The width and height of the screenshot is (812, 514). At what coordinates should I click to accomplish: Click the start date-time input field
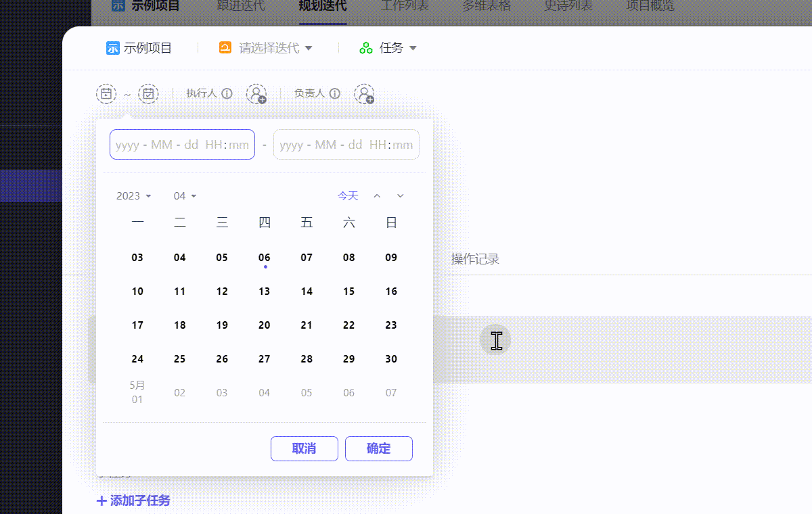point(182,145)
